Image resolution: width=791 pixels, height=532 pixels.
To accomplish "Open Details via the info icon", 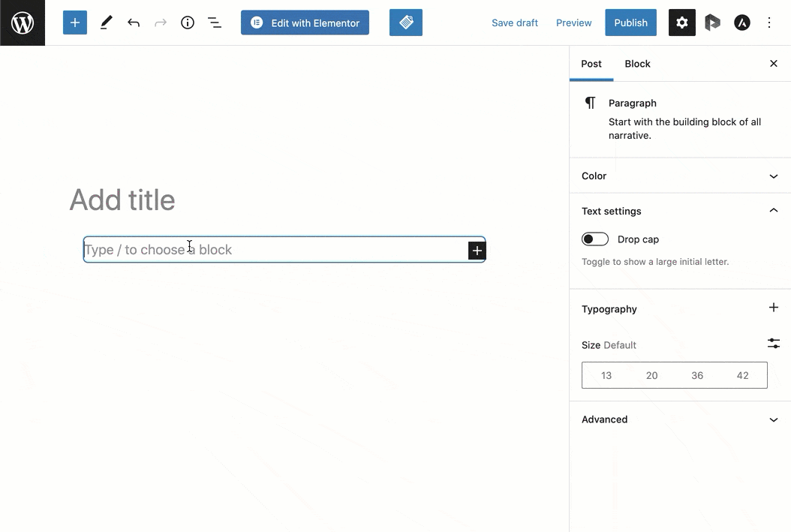I will click(187, 23).
